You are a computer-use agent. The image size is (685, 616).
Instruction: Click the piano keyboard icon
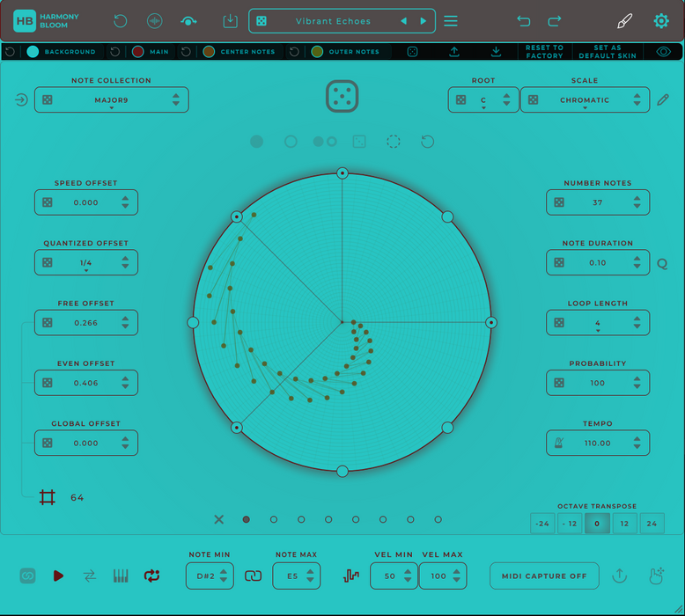pyautogui.click(x=121, y=576)
